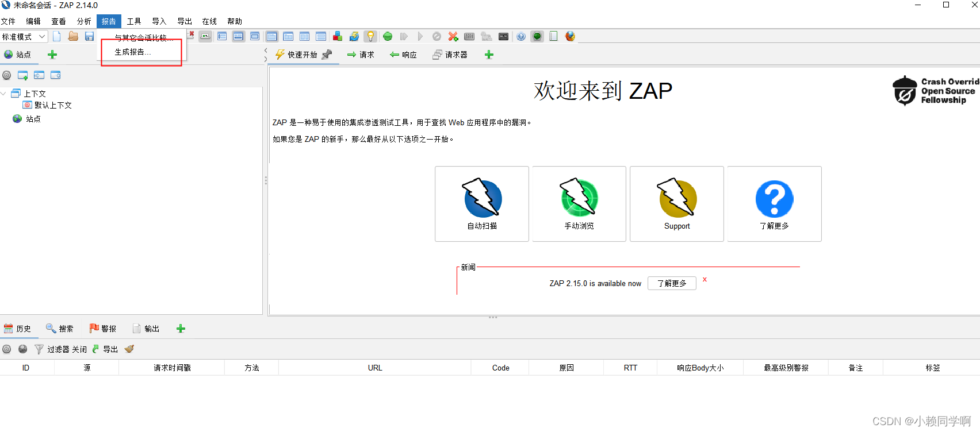Click the Export Context icon in Sites panel
The height and width of the screenshot is (432, 980).
click(x=56, y=75)
